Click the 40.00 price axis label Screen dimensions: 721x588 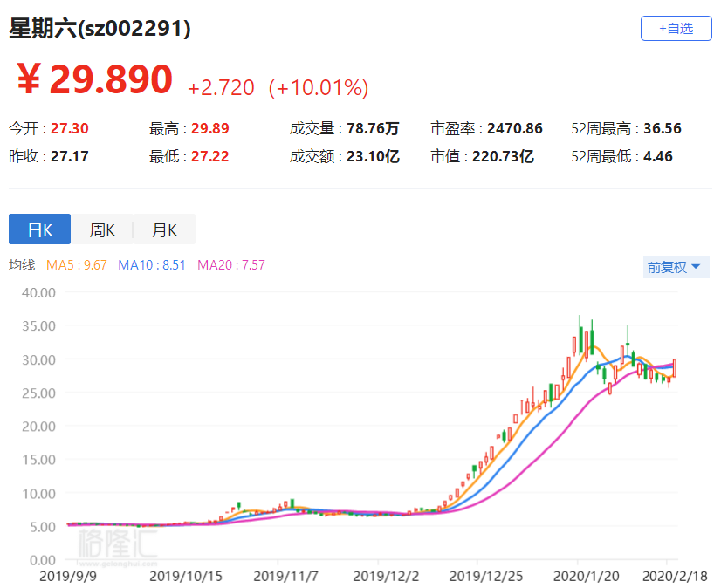[38, 293]
